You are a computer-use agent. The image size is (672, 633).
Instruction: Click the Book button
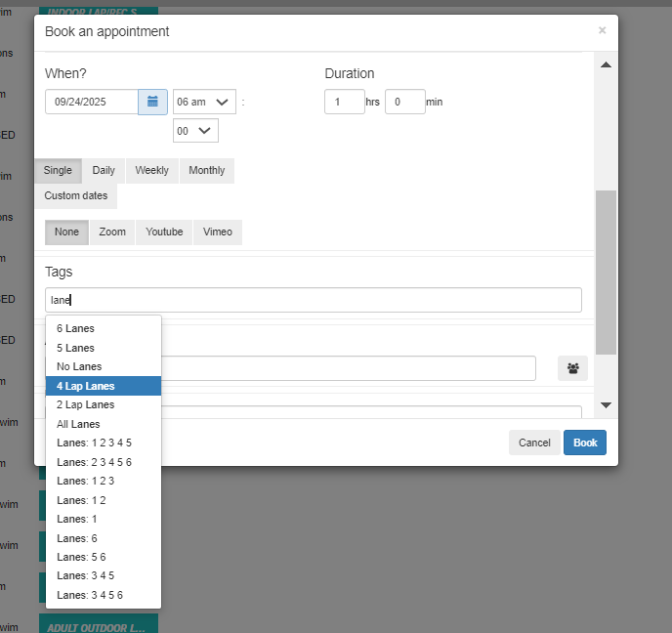click(585, 443)
